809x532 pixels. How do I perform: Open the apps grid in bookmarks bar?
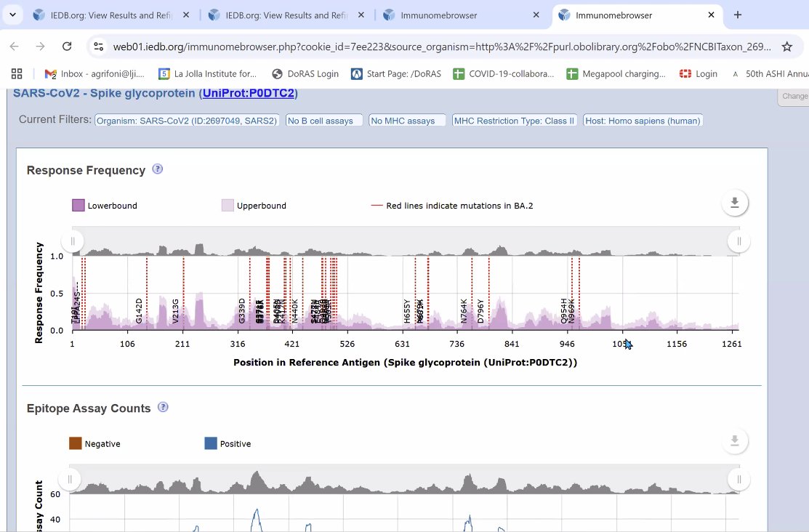click(17, 74)
